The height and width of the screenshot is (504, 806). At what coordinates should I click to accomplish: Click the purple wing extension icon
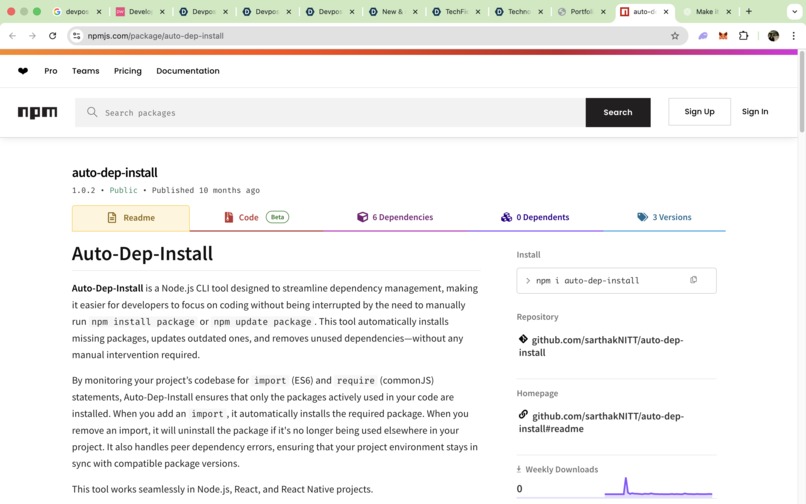(x=703, y=35)
